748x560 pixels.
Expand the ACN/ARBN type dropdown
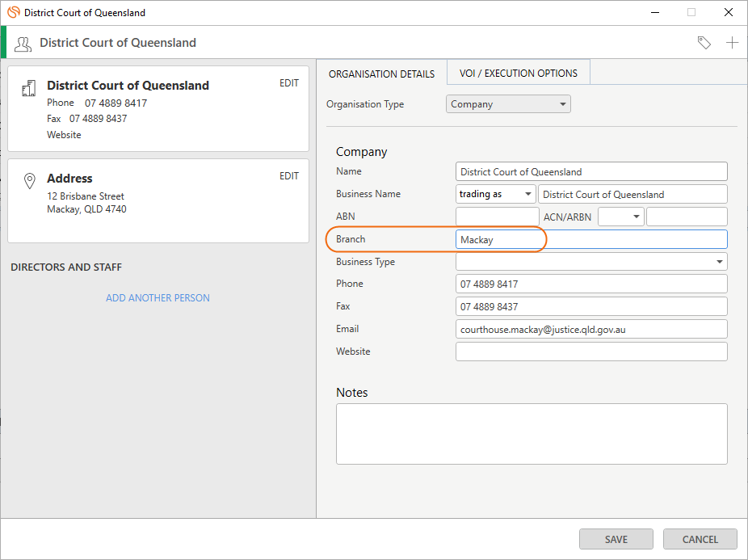click(x=620, y=217)
